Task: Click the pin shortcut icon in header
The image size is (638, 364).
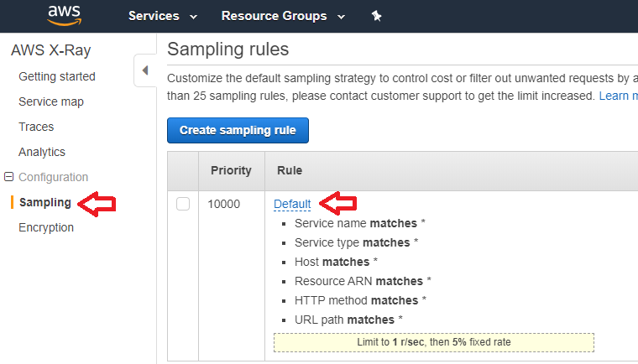Action: pos(377,16)
